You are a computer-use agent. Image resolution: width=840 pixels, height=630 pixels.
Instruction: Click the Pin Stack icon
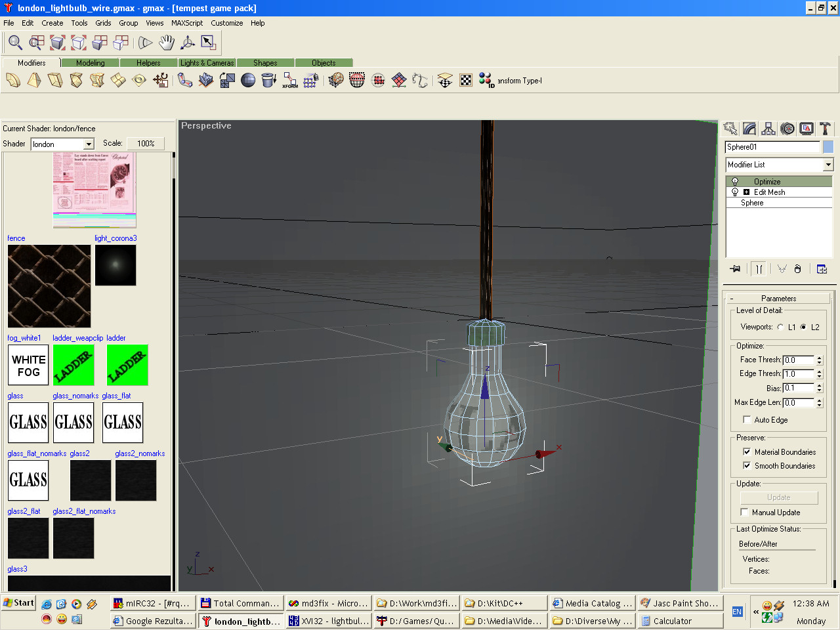pos(735,269)
